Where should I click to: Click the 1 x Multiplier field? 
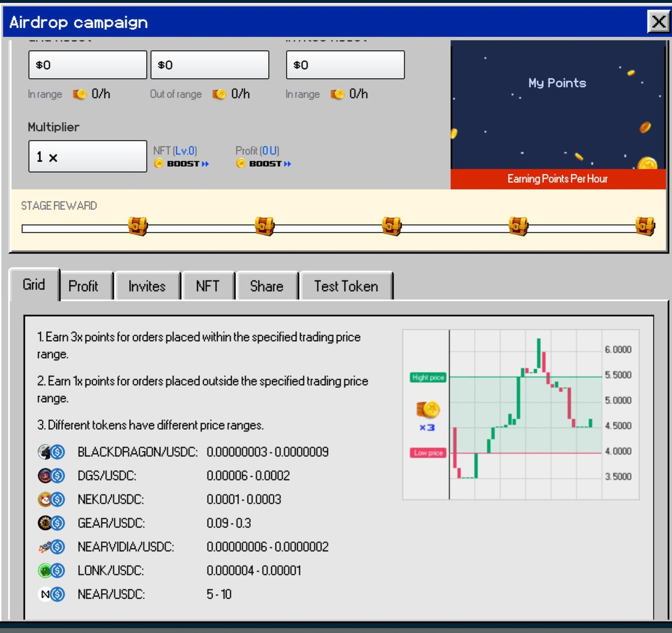[x=88, y=157]
